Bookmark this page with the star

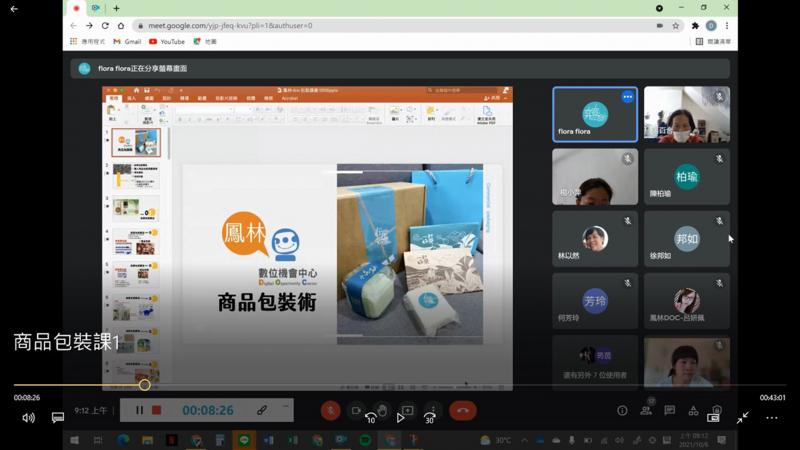tap(676, 26)
